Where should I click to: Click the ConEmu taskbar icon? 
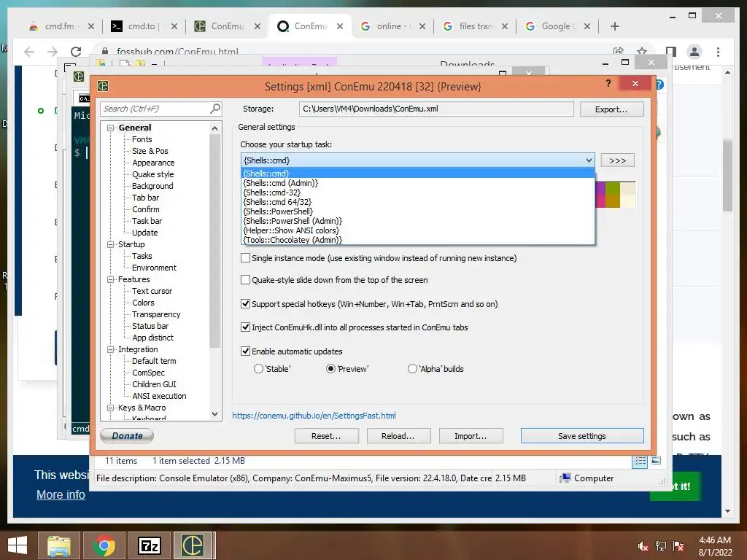pyautogui.click(x=193, y=545)
